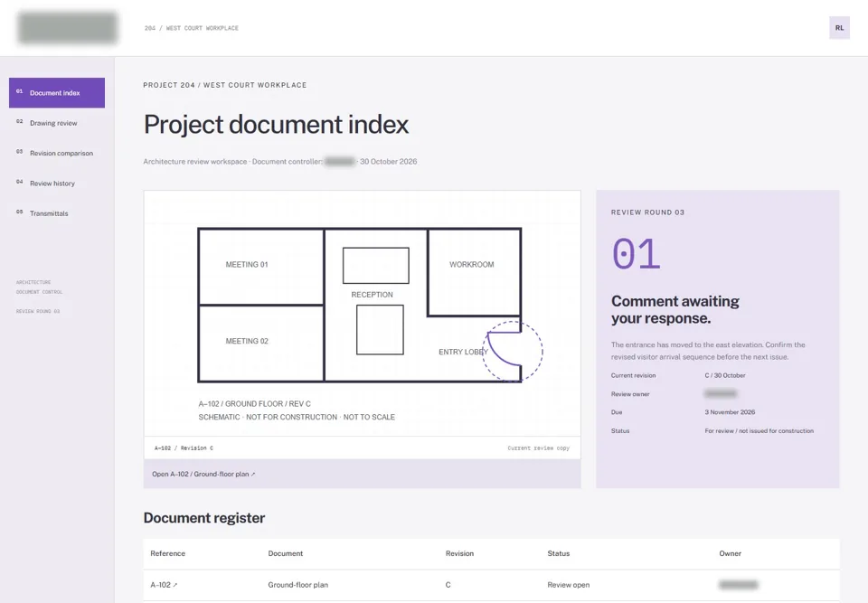Viewport: 868px width, 603px height.
Task: Open Transmittals section
Action: point(56,213)
